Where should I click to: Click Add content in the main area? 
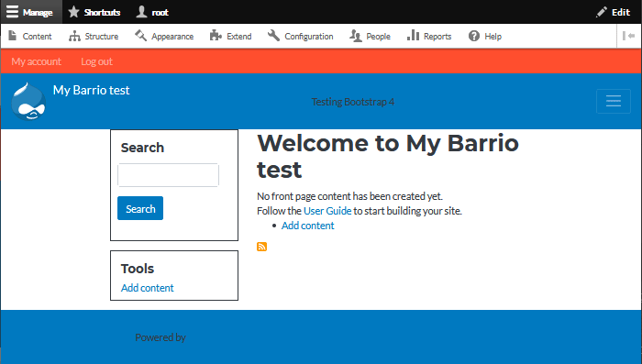click(307, 226)
